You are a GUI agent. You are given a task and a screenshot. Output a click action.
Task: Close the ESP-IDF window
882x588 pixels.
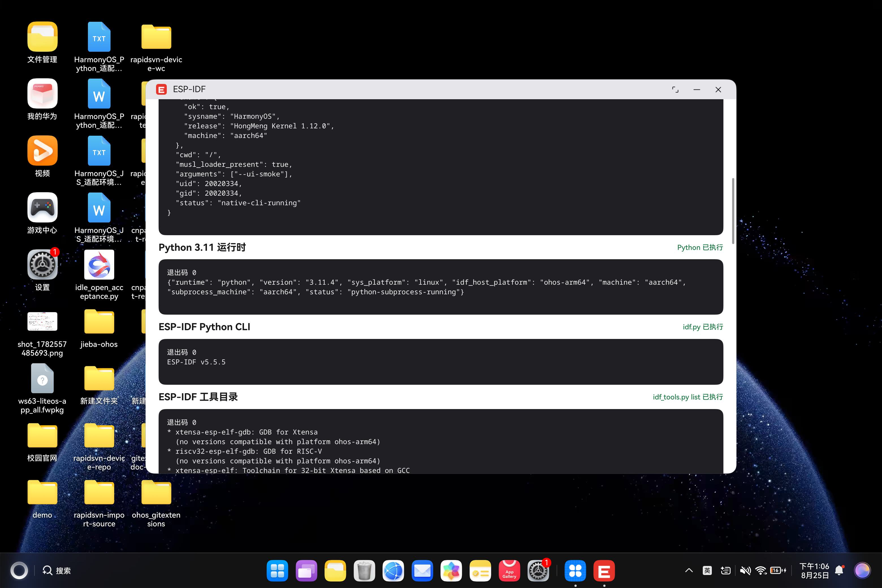(x=718, y=90)
